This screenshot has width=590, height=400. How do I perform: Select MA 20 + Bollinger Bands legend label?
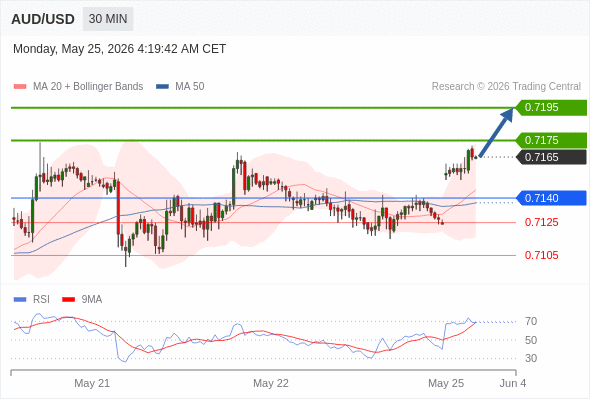pos(88,87)
